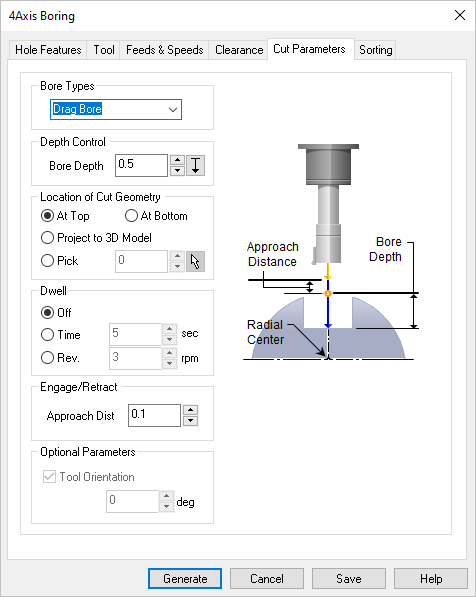The width and height of the screenshot is (476, 597).
Task: Select the Pick location radio button
Action: (59, 261)
